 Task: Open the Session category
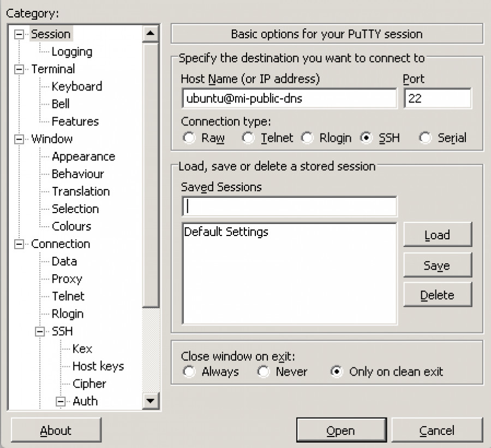51,34
